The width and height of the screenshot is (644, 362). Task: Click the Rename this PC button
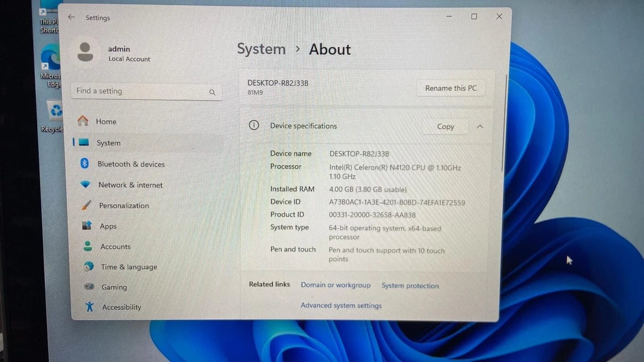coord(451,88)
